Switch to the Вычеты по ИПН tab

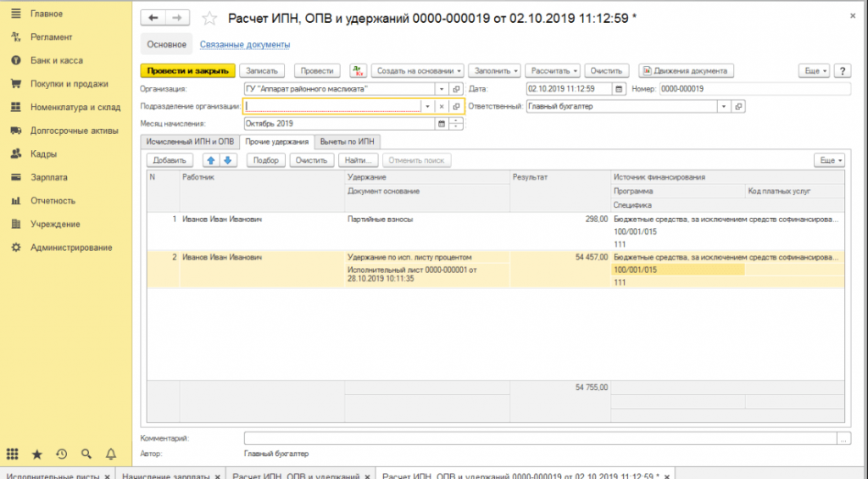[x=348, y=142]
